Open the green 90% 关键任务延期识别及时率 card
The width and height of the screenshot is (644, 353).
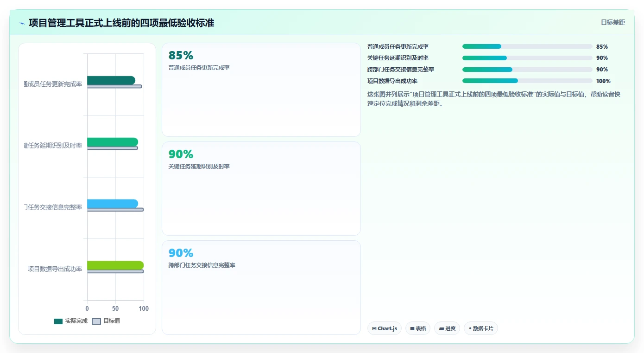261,189
